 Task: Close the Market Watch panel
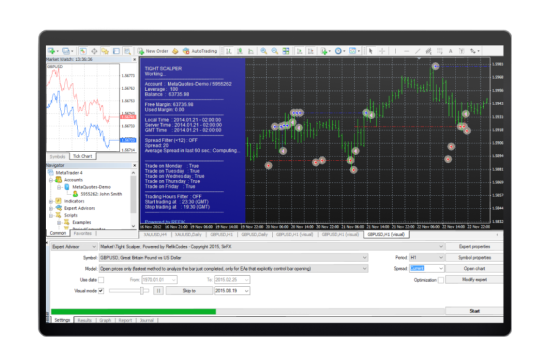[135, 60]
